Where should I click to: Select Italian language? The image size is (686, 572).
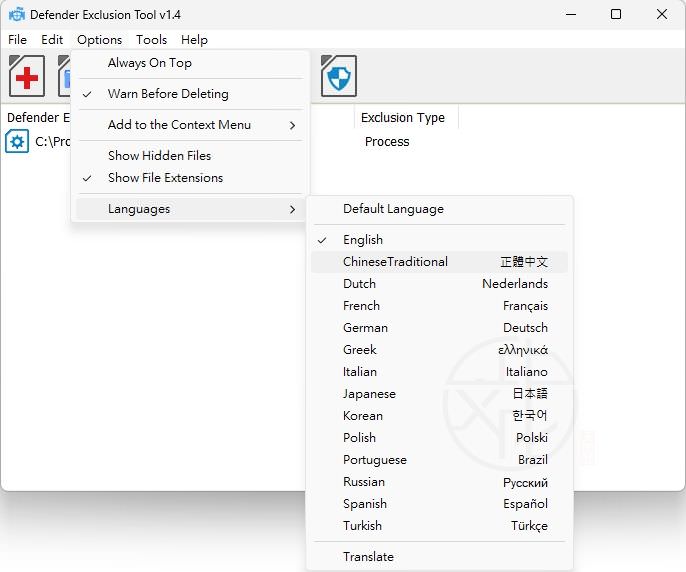click(439, 372)
